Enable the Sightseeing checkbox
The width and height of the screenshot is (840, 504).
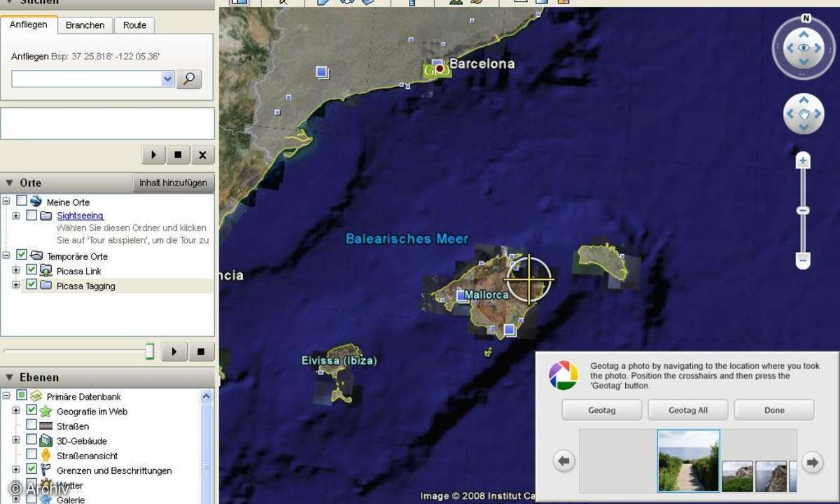tap(31, 215)
